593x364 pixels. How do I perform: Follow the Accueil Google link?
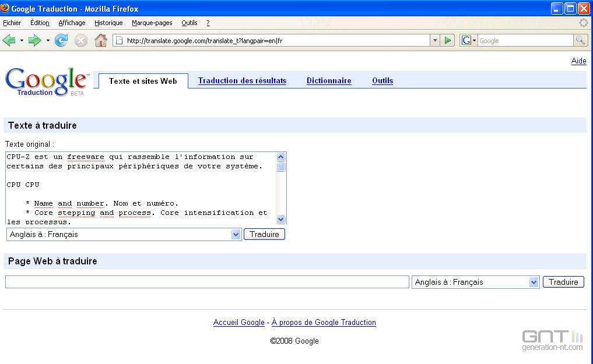(x=238, y=323)
